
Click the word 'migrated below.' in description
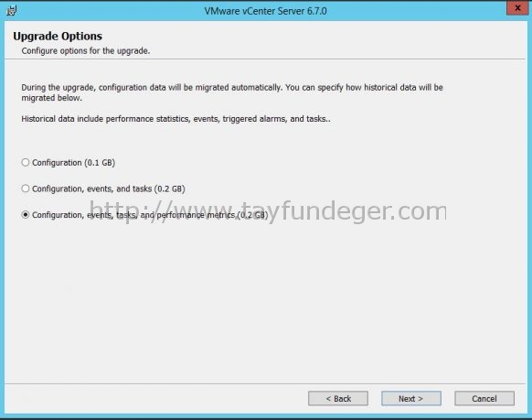coord(51,98)
